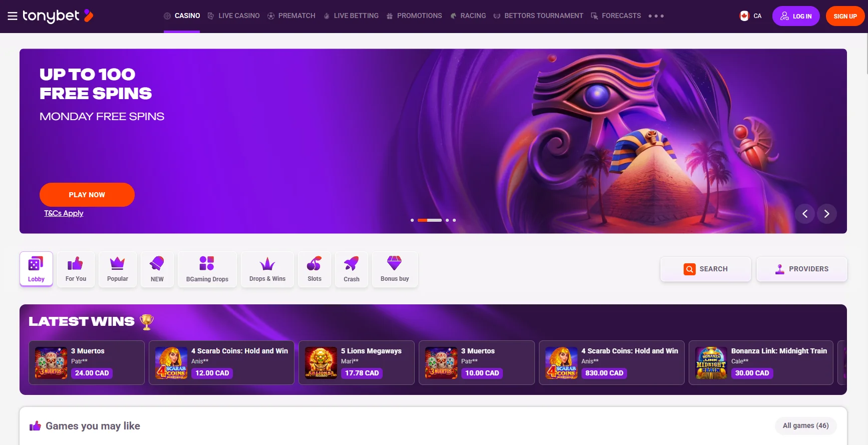The height and width of the screenshot is (445, 868).
Task: Open the Drops & Wins category
Action: (x=267, y=269)
